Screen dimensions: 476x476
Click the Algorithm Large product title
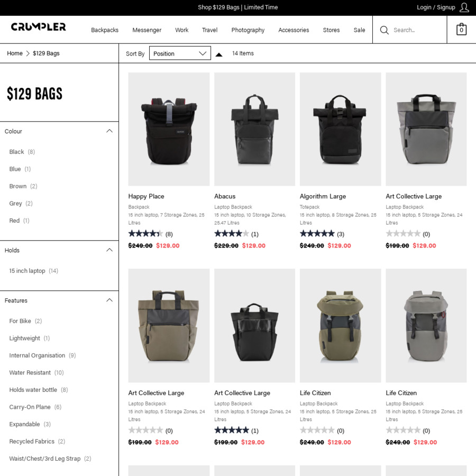point(323,196)
